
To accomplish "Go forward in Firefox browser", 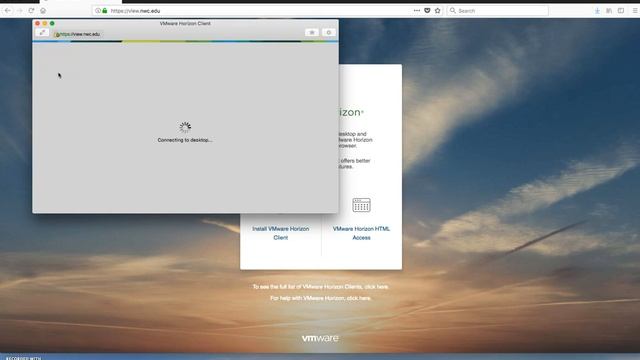I will pos(20,11).
